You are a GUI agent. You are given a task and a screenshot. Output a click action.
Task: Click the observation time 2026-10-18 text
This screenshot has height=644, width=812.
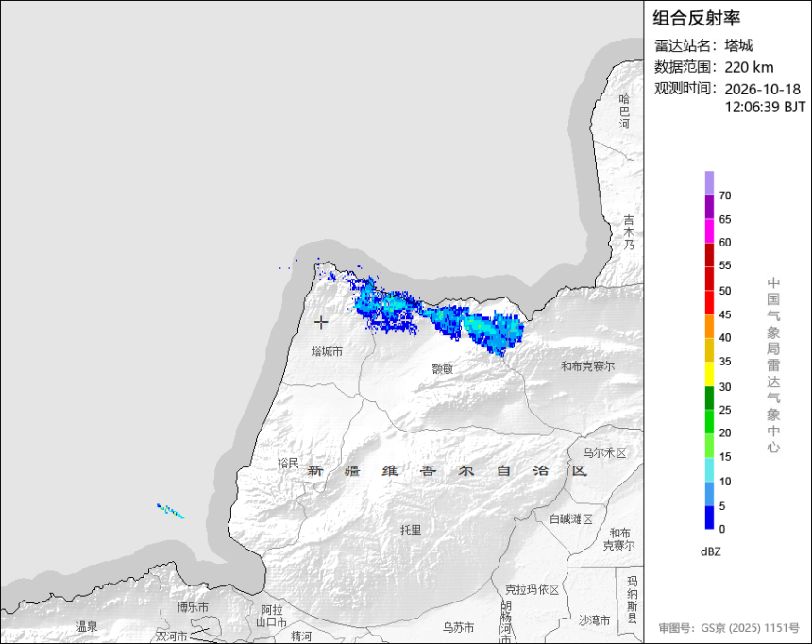(x=762, y=89)
